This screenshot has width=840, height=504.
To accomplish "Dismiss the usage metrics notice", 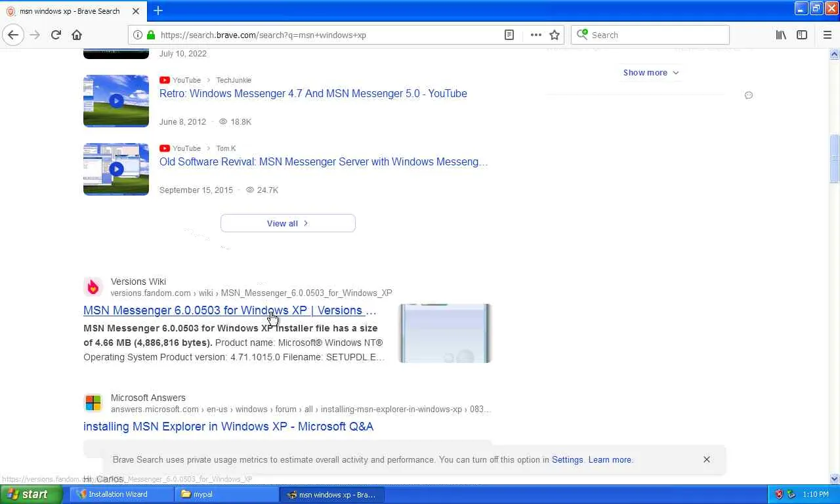I will click(707, 459).
